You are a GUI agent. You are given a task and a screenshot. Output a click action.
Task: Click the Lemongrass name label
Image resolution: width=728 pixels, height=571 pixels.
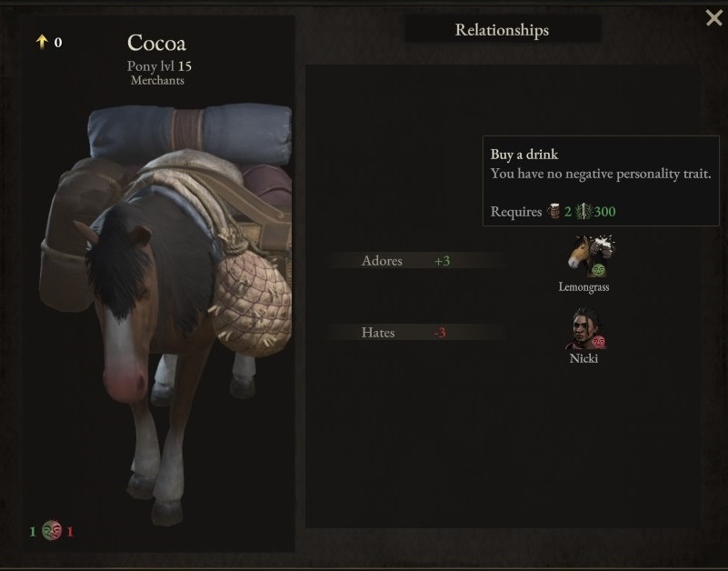583,286
